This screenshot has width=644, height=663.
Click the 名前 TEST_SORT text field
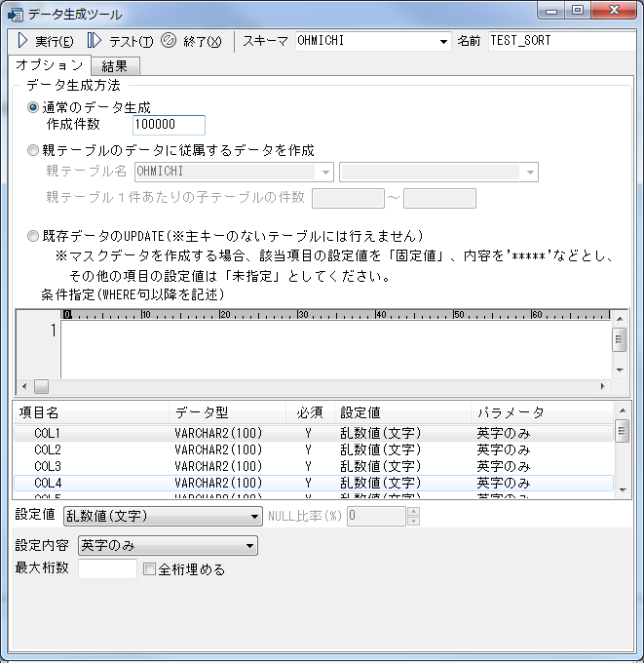558,41
